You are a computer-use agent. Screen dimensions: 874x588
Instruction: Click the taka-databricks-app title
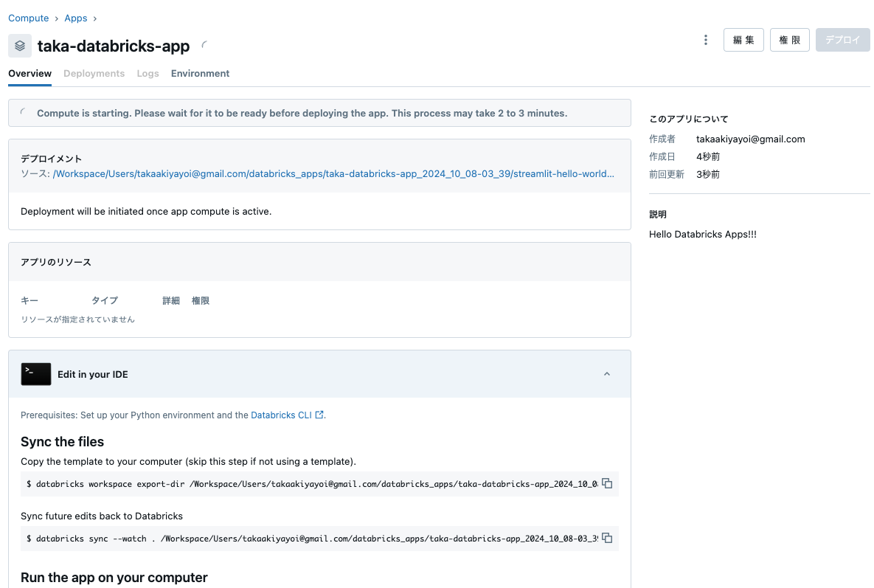coord(114,46)
